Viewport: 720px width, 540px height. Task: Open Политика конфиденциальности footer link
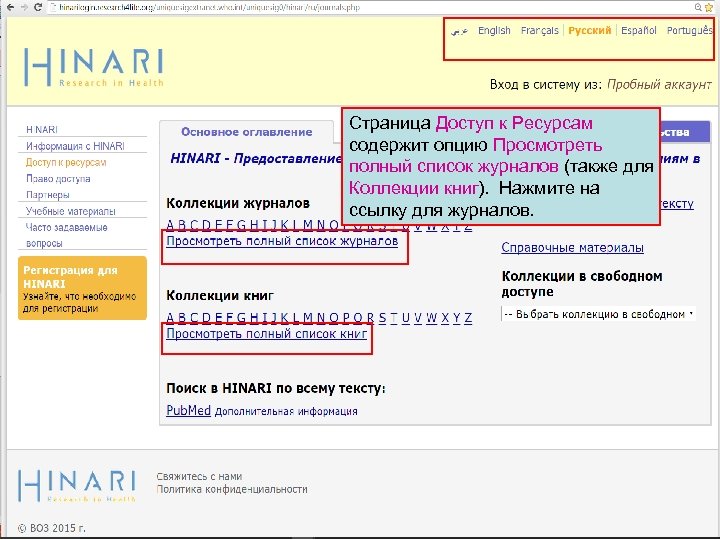pos(232,489)
